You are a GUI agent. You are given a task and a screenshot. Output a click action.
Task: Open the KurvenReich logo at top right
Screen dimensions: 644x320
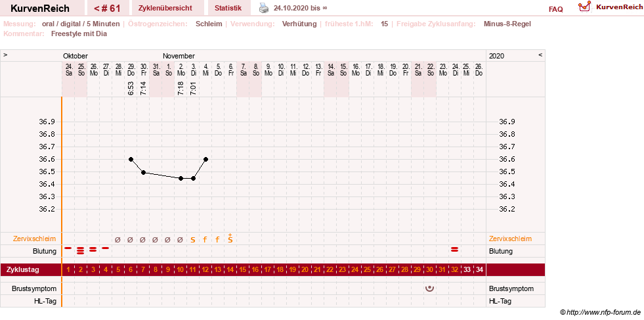tap(609, 7)
